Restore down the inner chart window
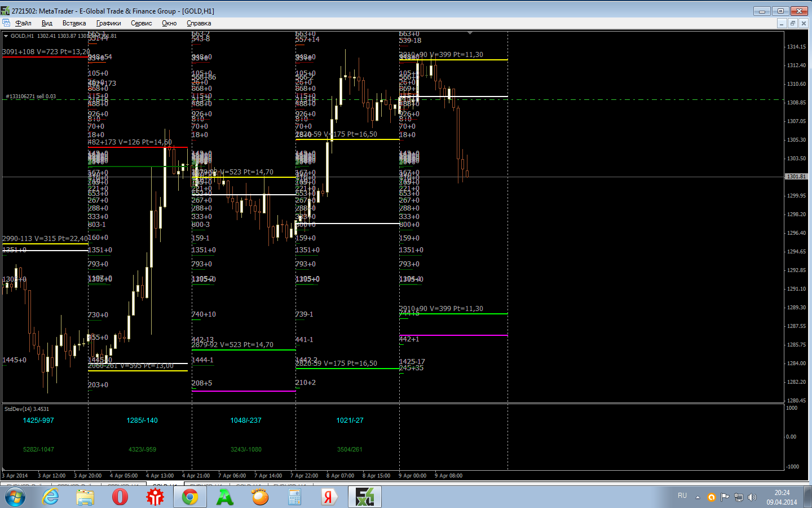This screenshot has width=812, height=508. click(792, 23)
